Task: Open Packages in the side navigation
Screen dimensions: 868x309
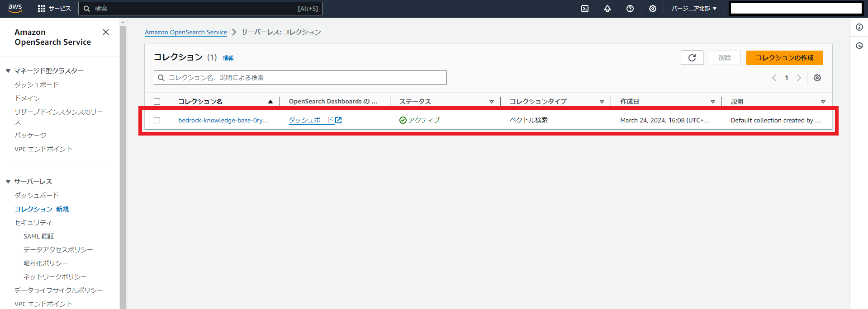Action: click(30, 135)
